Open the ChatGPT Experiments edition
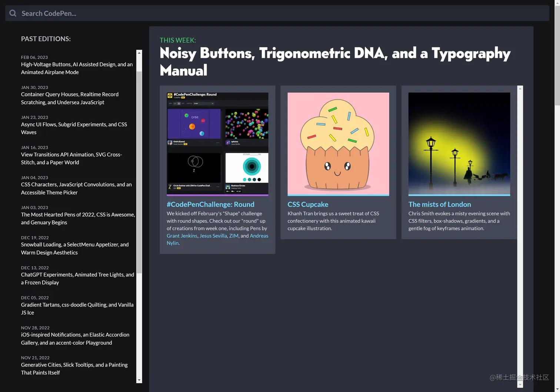 77,279
